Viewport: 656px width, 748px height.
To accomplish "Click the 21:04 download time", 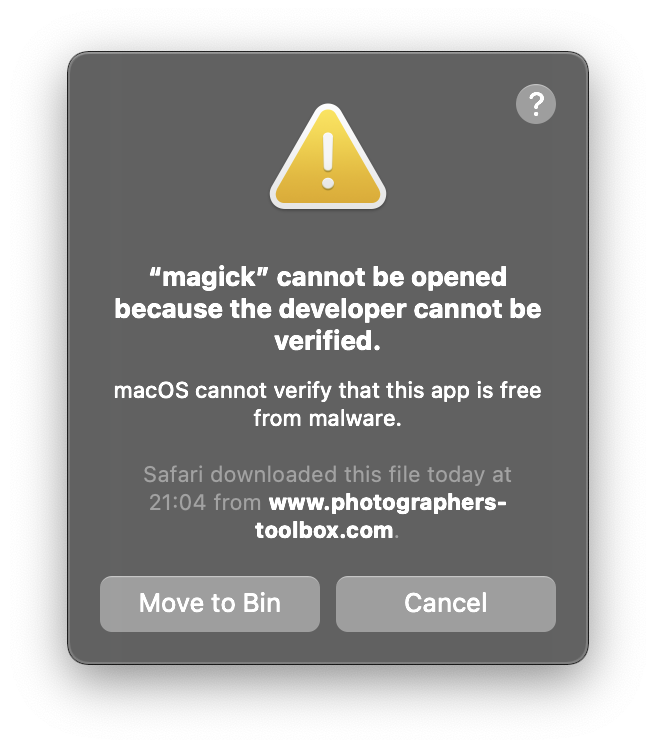I will [x=177, y=503].
